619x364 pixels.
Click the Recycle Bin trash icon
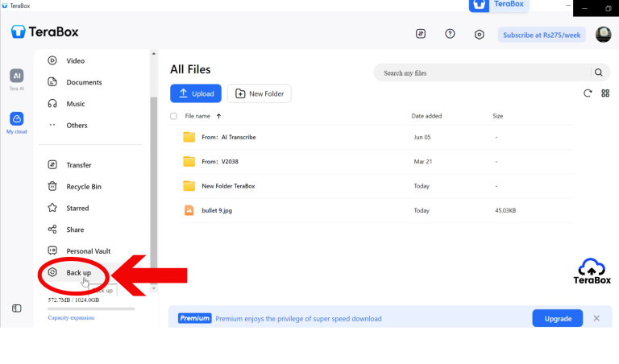tap(52, 186)
